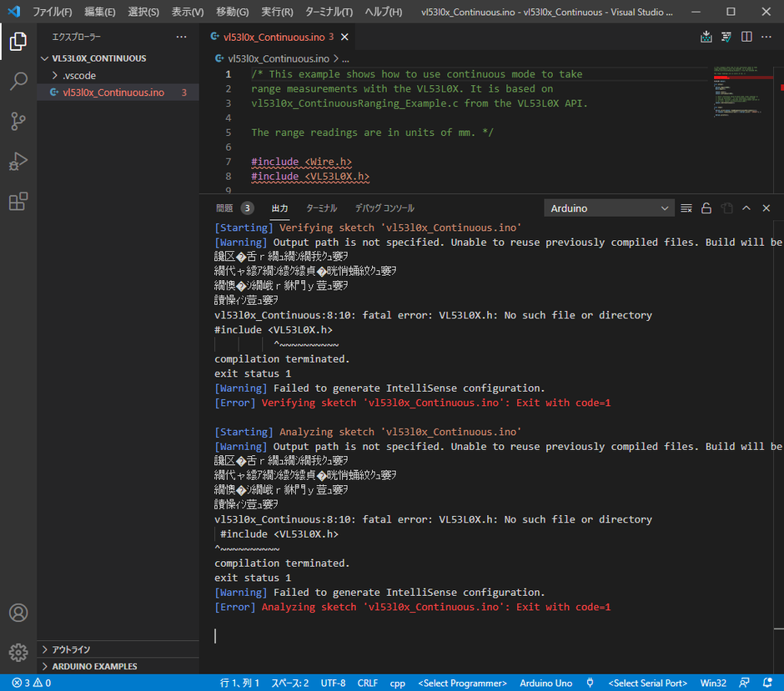Open editor More Actions ellipsis

coord(766,37)
